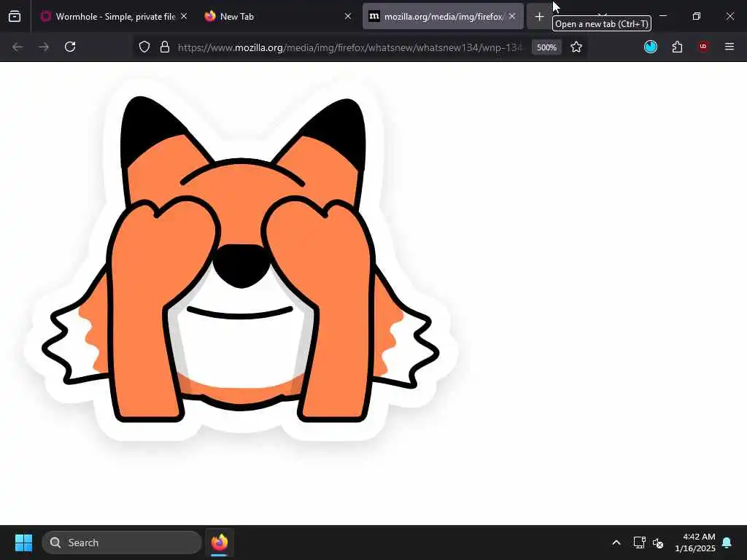Open the Windows Start menu

[23, 542]
